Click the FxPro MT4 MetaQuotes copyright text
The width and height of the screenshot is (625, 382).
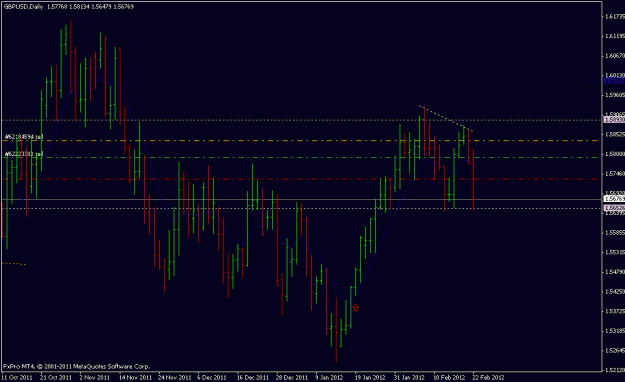(x=77, y=366)
